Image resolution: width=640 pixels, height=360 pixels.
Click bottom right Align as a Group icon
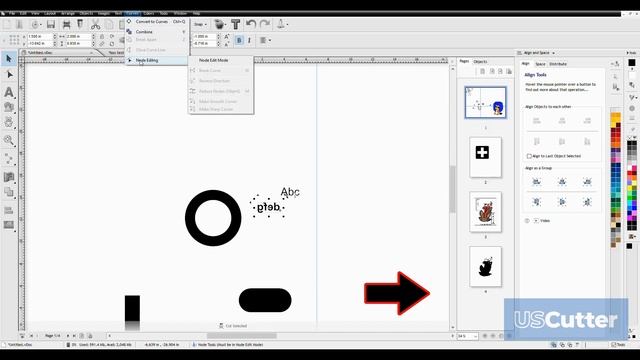coord(587,202)
